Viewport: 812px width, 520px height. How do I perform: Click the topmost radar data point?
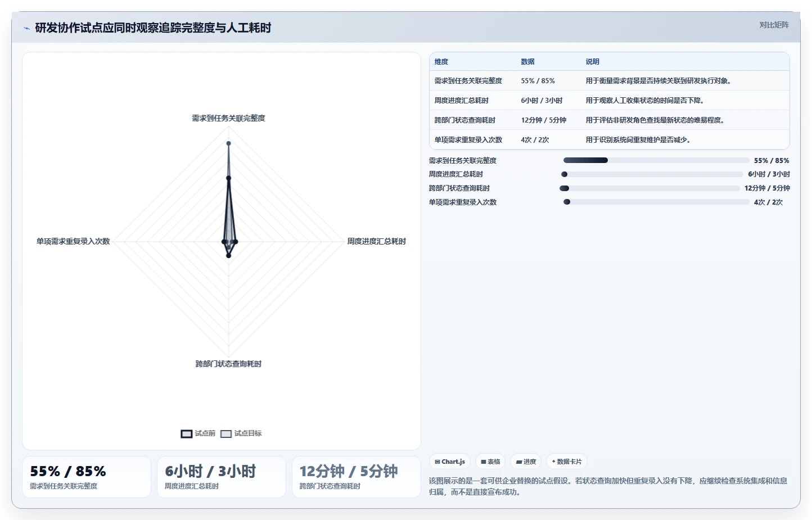228,143
